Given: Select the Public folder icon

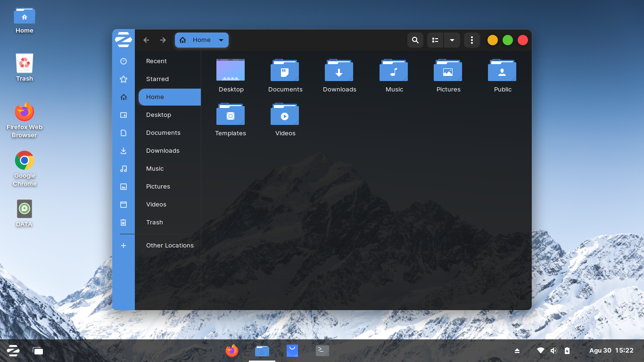Looking at the screenshot, I should tap(502, 70).
